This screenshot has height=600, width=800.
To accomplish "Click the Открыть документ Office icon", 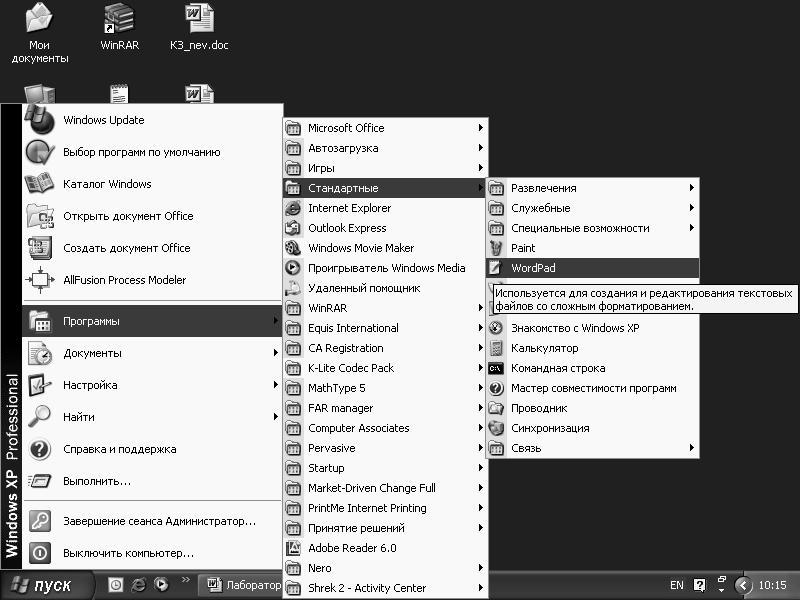I will pyautogui.click(x=40, y=216).
